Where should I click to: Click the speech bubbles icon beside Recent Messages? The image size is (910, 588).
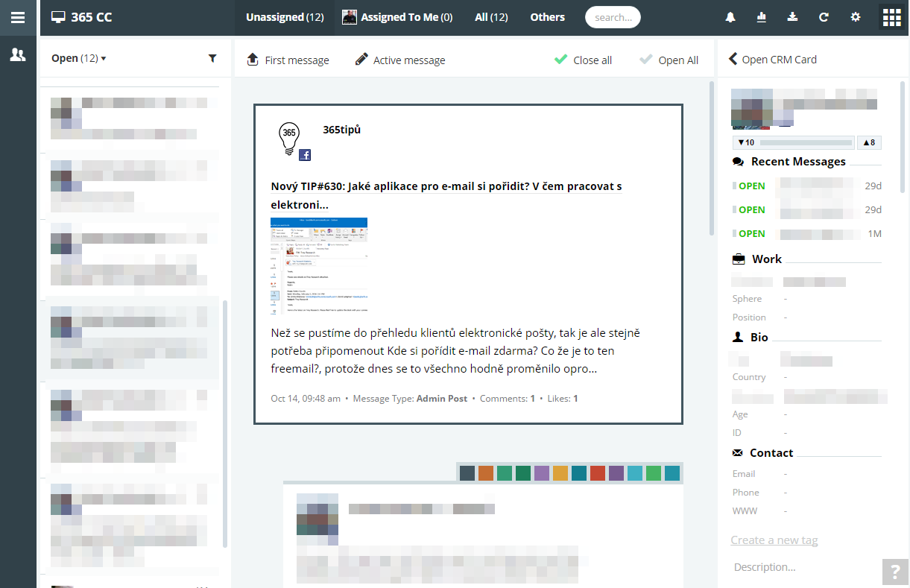(739, 162)
